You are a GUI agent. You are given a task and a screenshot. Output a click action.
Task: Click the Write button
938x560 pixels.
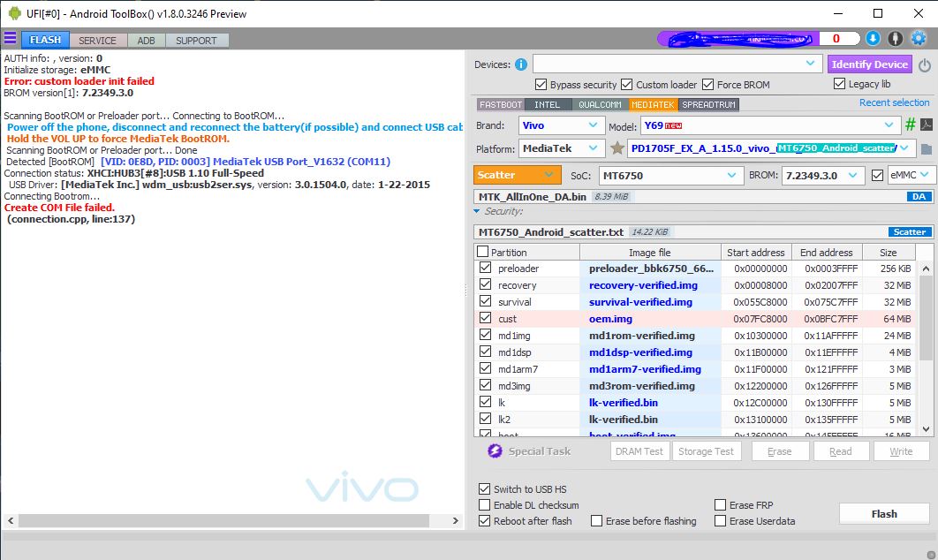901,451
